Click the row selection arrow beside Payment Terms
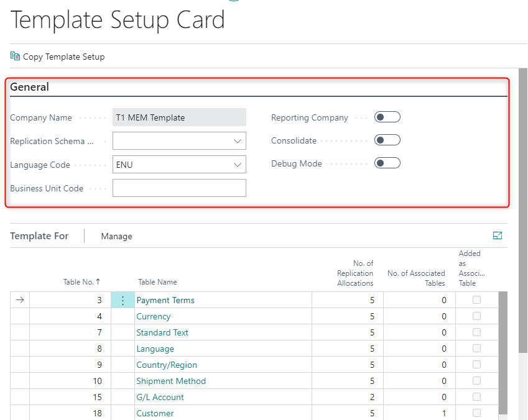528x420 pixels. point(19,299)
